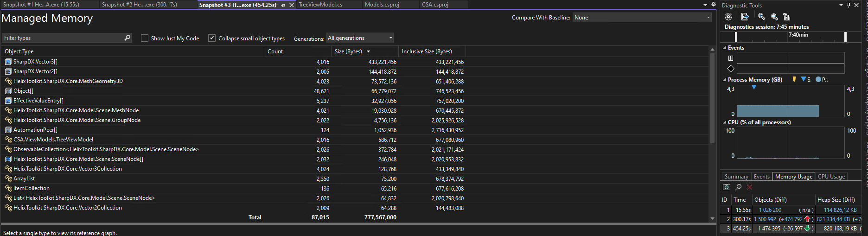Click the diamond IntelliTrace events icon
This screenshot has width=868, height=236.
tap(731, 69)
